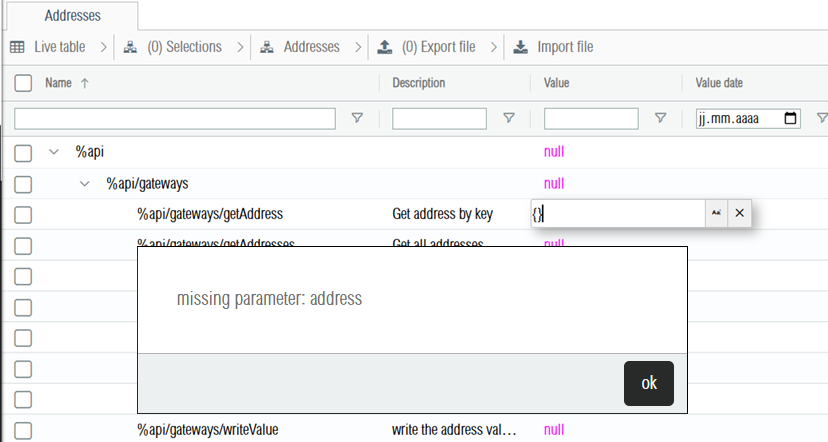Sort by the Name column header
Screen dimensions: 828x442
pyautogui.click(x=59, y=83)
